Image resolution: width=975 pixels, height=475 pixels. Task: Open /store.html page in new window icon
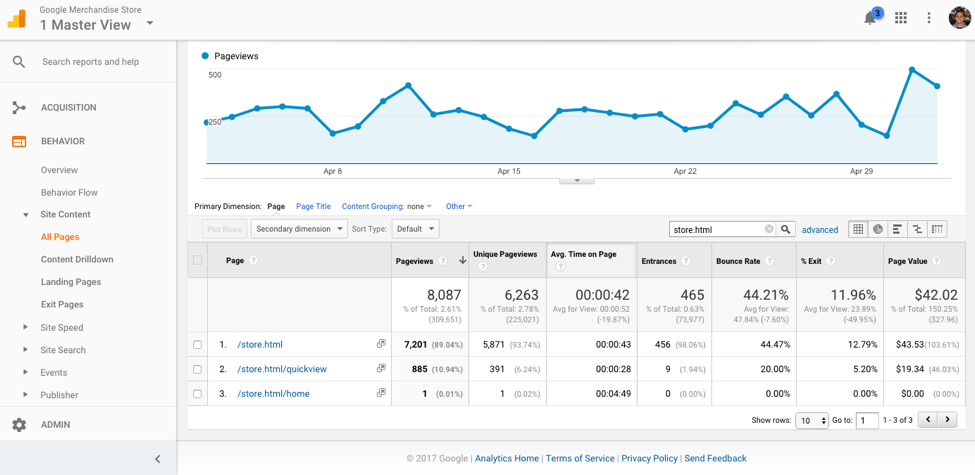pyautogui.click(x=381, y=344)
